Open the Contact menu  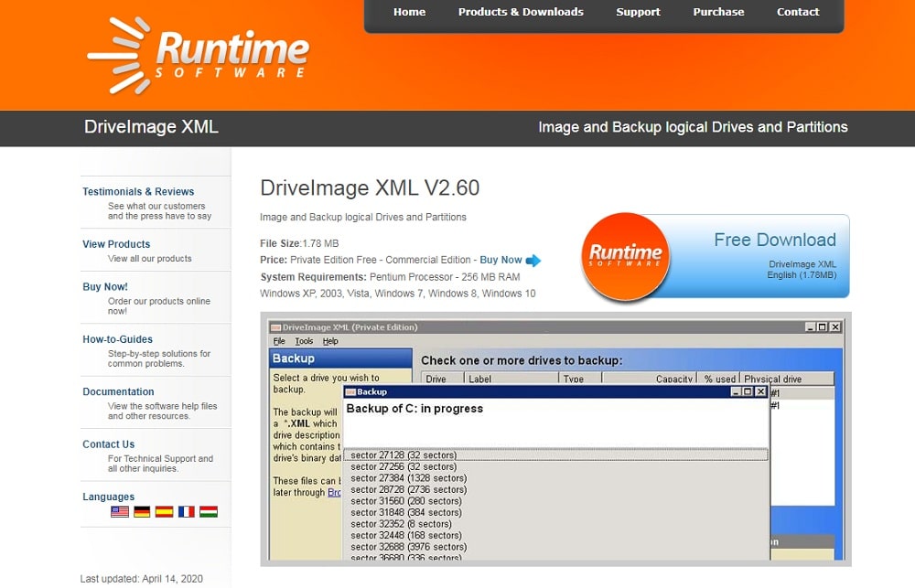pos(798,12)
